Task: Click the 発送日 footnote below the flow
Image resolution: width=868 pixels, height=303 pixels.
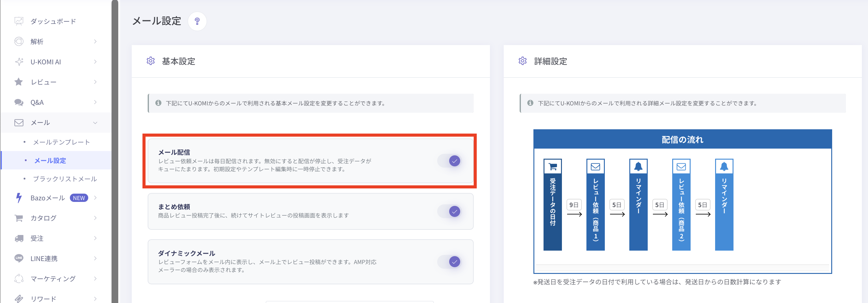Action: [x=657, y=282]
